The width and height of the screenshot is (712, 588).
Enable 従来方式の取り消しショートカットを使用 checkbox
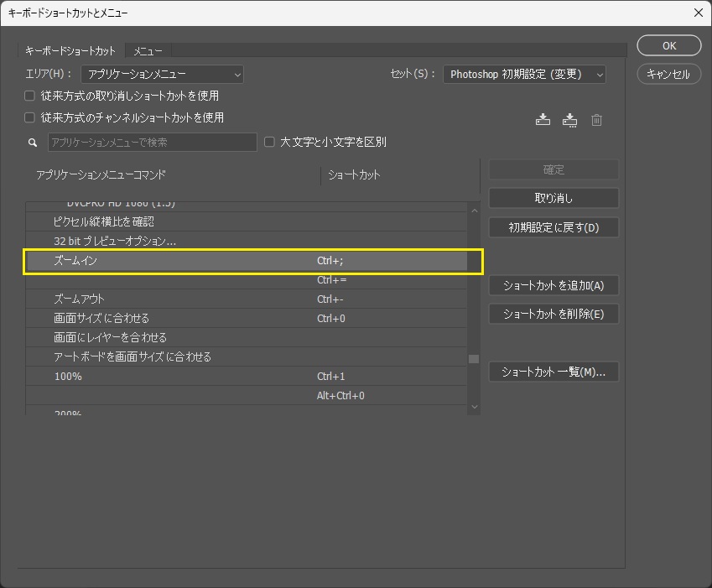[x=30, y=96]
